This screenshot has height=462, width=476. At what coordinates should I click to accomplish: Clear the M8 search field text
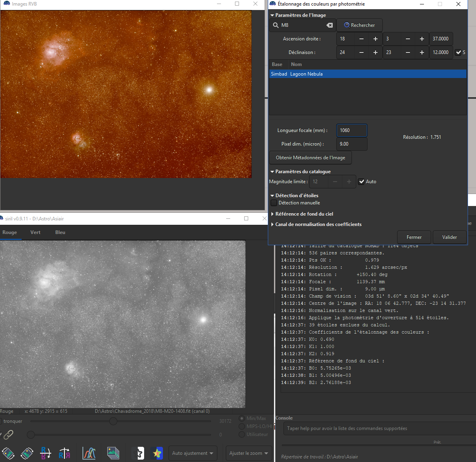(329, 25)
